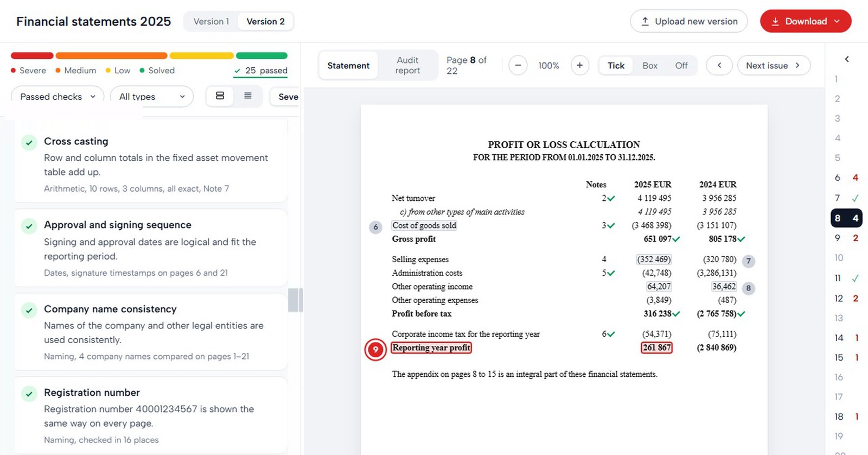
Task: Click Upload new version button
Action: pyautogui.click(x=689, y=21)
